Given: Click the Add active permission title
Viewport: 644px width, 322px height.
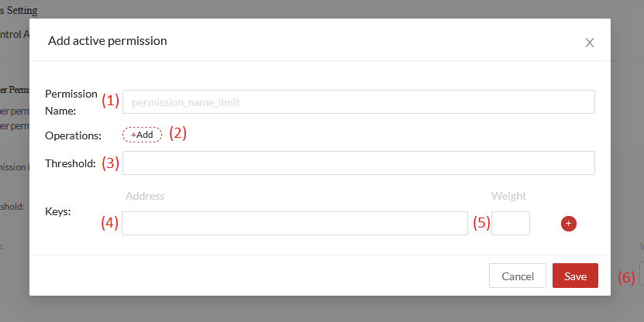Looking at the screenshot, I should point(108,41).
